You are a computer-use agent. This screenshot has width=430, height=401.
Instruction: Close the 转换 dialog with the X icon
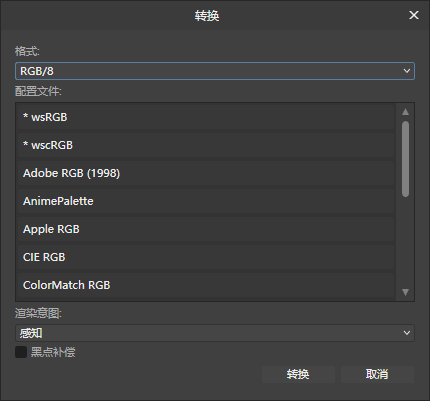point(414,15)
